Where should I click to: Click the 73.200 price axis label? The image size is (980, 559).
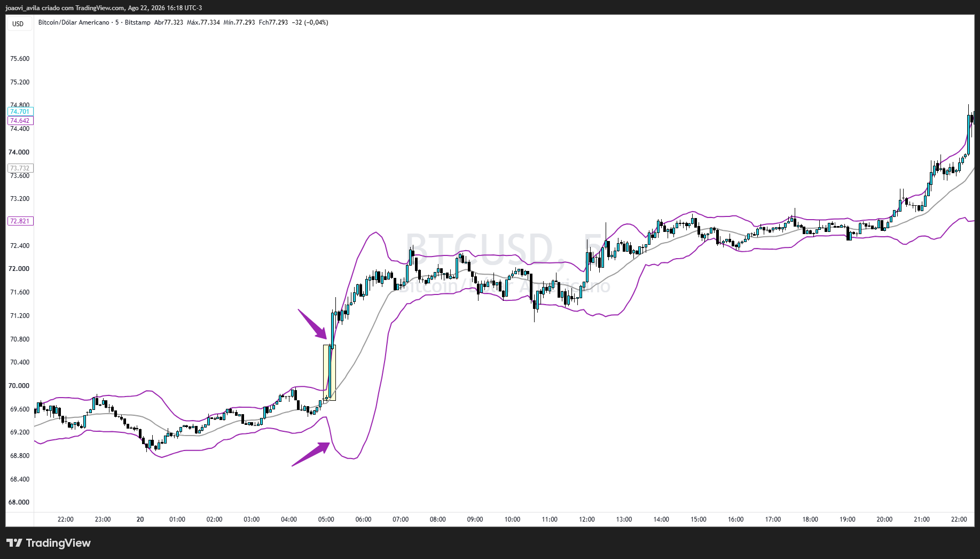pyautogui.click(x=20, y=199)
